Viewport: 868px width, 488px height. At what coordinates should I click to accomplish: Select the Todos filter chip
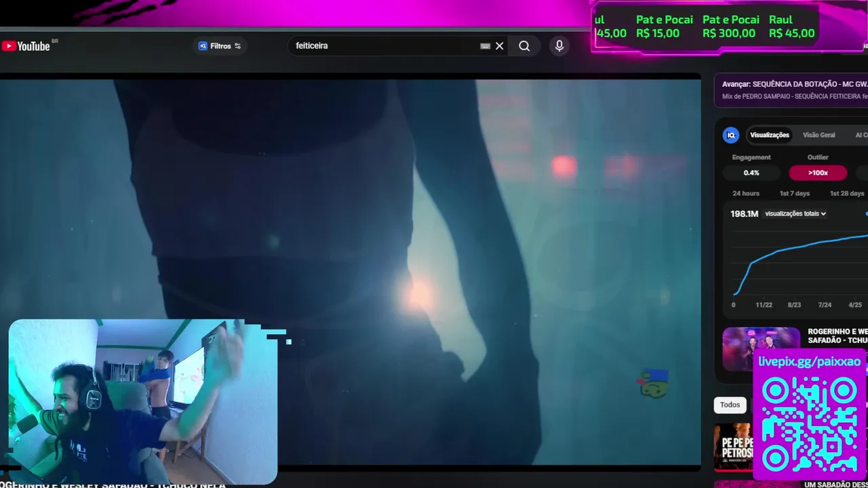(730, 405)
